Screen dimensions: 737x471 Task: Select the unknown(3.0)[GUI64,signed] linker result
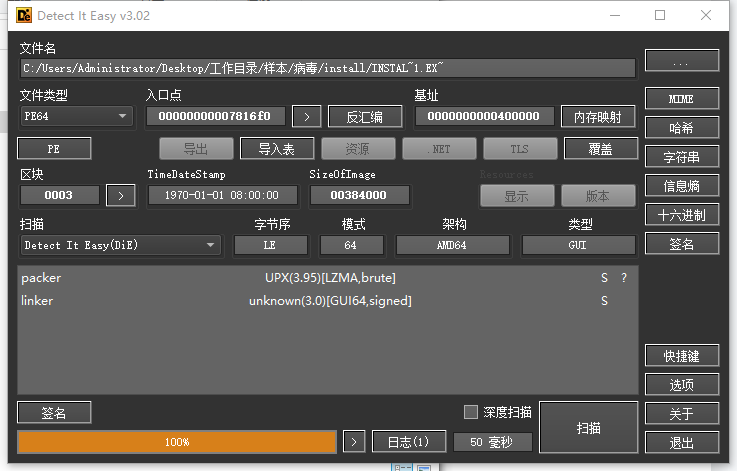point(330,301)
